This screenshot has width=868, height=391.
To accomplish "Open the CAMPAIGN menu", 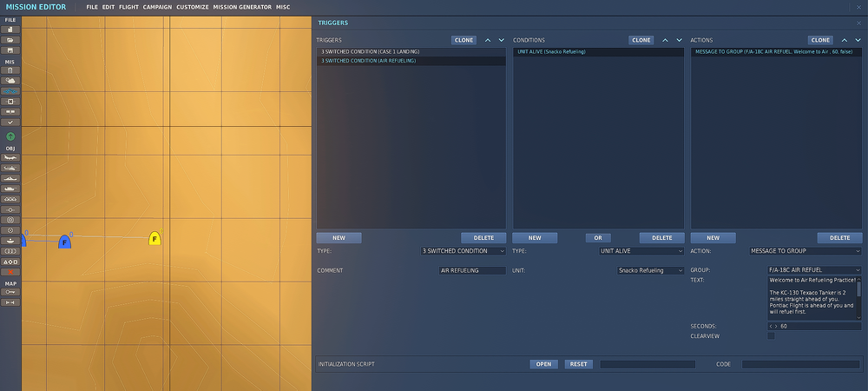I will [157, 7].
